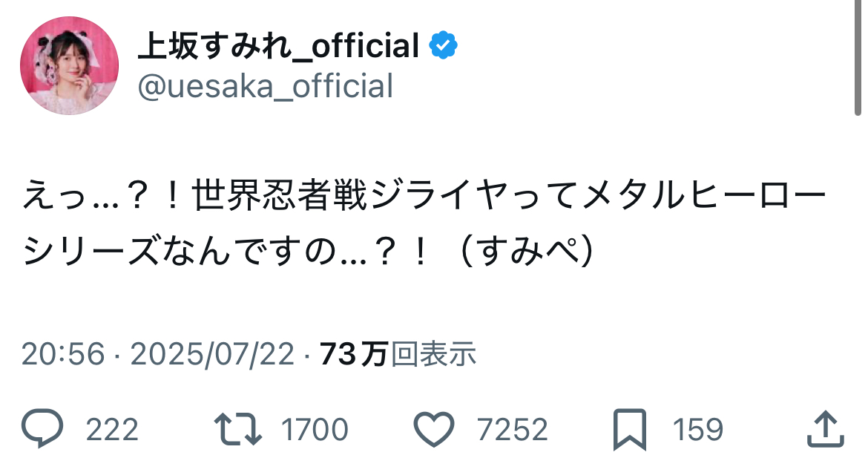Screen dimensions: 868x458
Task: Bookmark this post using the bookmark icon
Action: pos(629,429)
